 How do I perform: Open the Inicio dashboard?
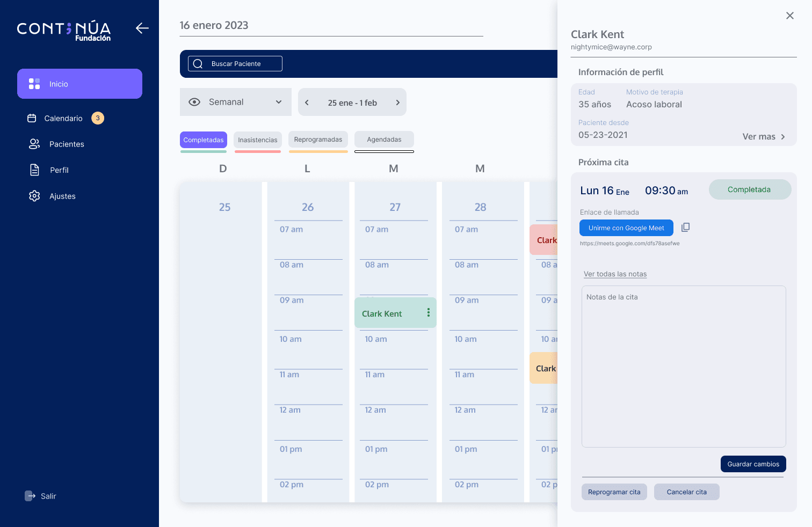tap(79, 84)
